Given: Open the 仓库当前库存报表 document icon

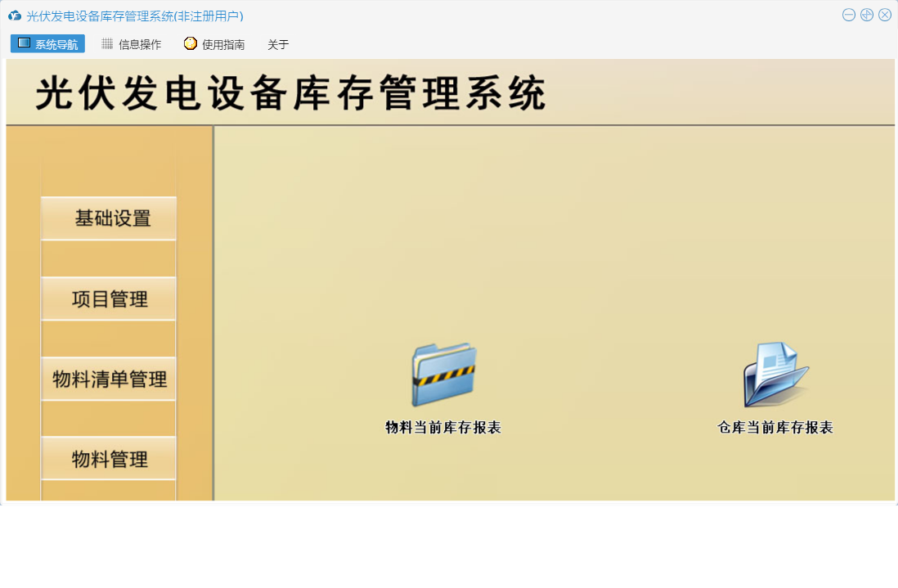Looking at the screenshot, I should click(775, 375).
